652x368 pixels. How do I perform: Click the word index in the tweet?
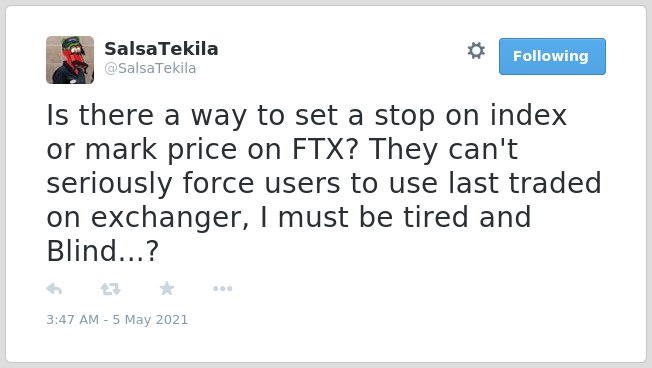[x=528, y=115]
